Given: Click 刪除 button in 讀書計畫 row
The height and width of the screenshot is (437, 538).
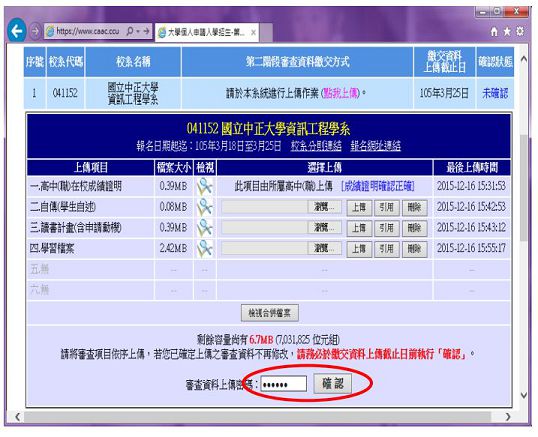Looking at the screenshot, I should click(415, 228).
